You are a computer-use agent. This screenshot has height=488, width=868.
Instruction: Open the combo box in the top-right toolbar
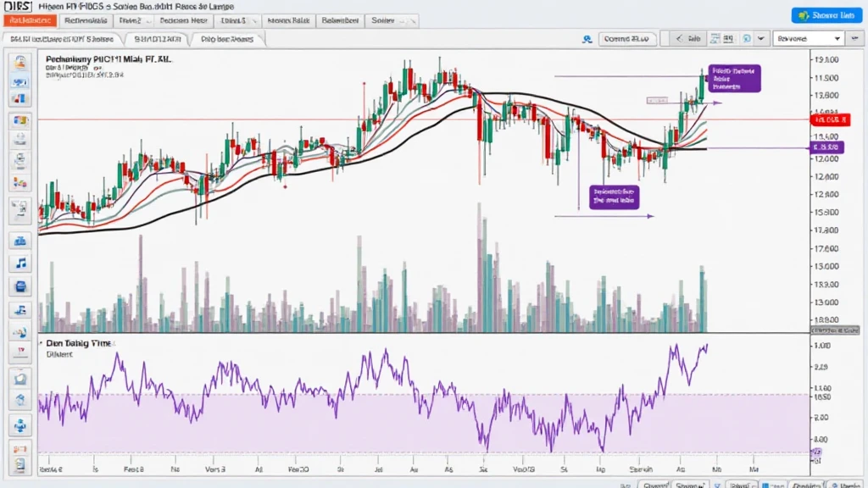[809, 38]
